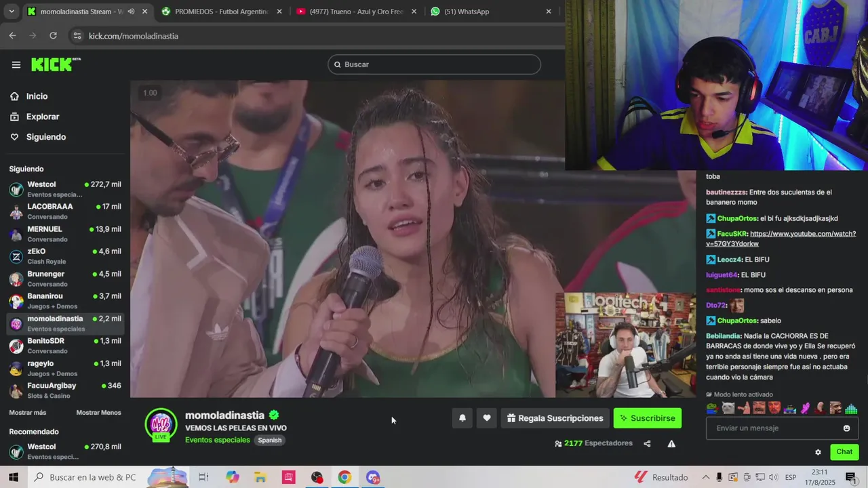
Task: Expand the list with Mostrar más
Action: pyautogui.click(x=28, y=413)
